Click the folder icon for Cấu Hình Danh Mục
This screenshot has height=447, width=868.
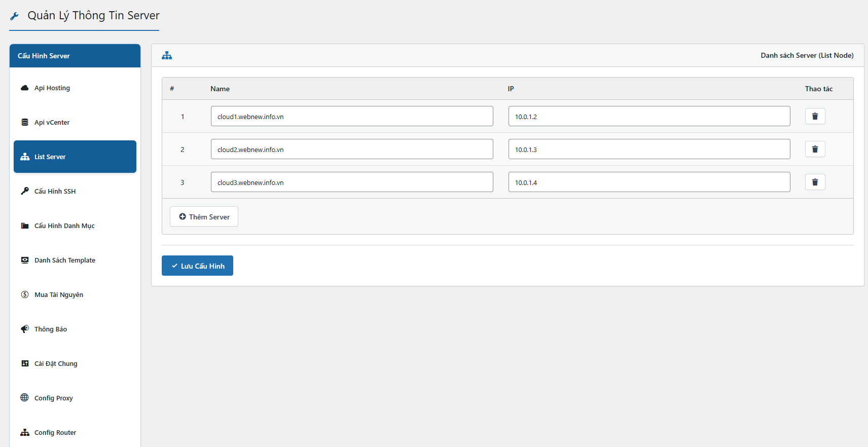pos(24,226)
